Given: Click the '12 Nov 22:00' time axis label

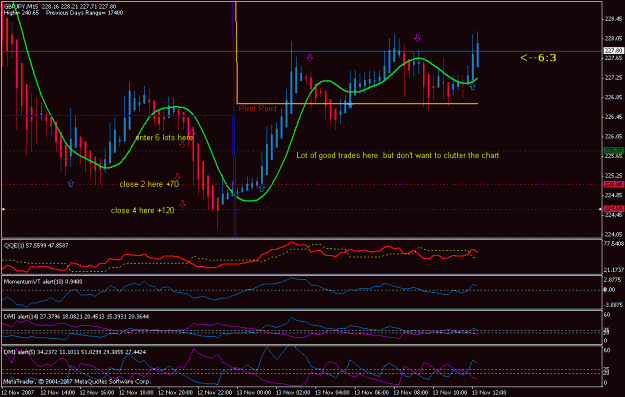Looking at the screenshot, I should pos(214,393).
